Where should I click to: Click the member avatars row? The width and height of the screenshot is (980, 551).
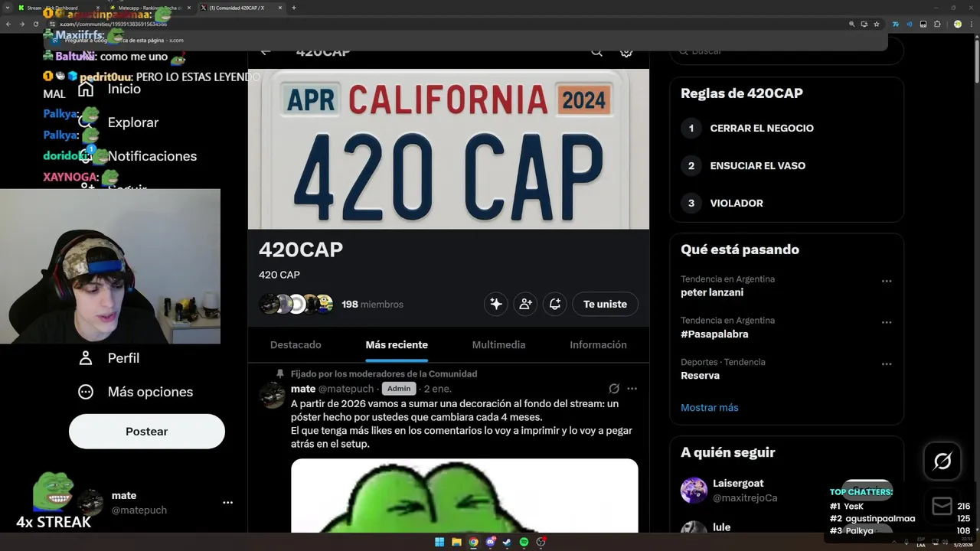pos(296,304)
